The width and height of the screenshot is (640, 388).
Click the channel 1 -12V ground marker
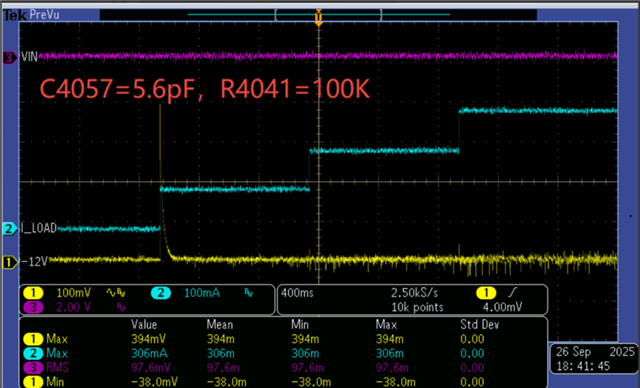click(9, 262)
